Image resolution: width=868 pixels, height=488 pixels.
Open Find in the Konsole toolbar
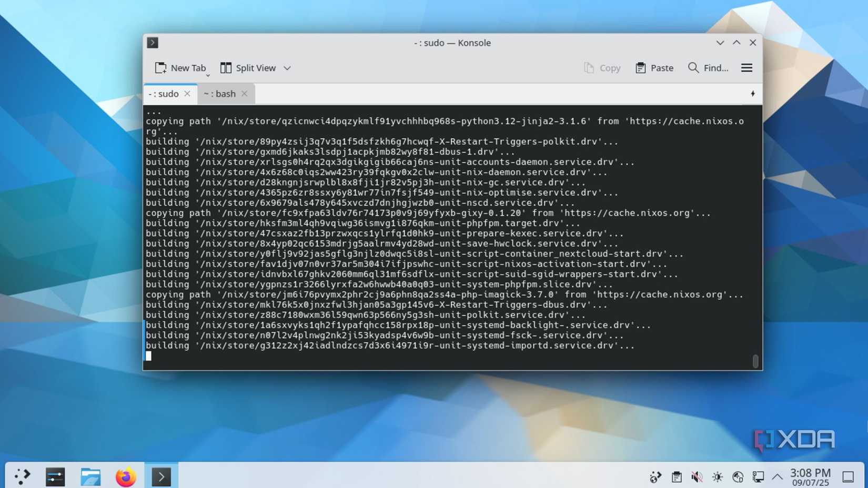pyautogui.click(x=708, y=67)
